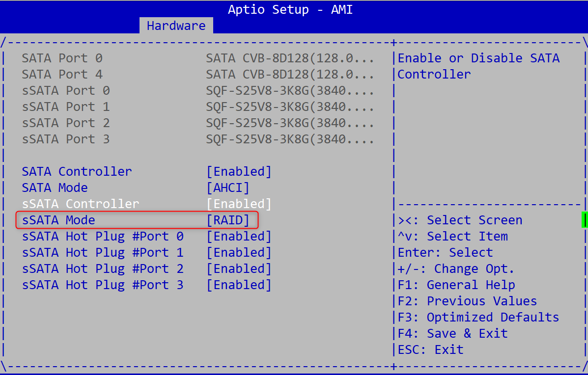This screenshot has height=375, width=588.
Task: Open the SATA Mode AHCI option
Action: [x=228, y=188]
